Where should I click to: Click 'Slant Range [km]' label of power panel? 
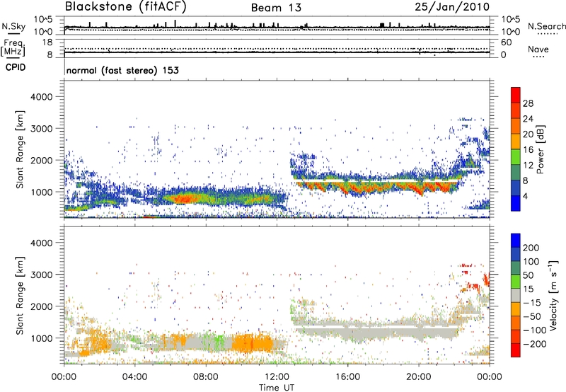click(20, 149)
